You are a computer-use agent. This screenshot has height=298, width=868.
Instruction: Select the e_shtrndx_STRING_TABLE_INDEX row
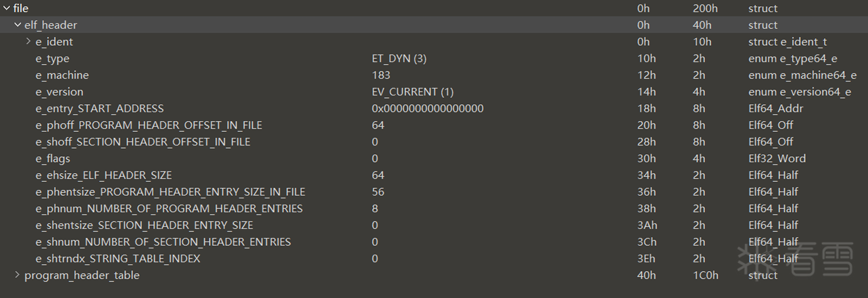point(118,258)
